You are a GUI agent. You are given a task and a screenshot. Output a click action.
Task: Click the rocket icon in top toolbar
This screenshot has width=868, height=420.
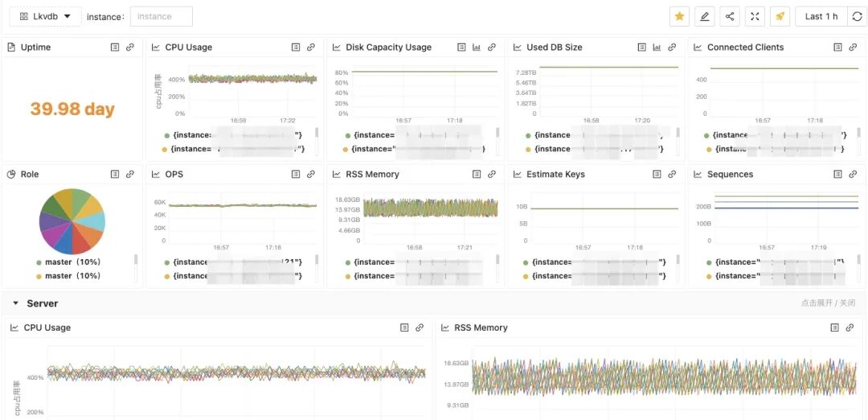[x=780, y=17]
